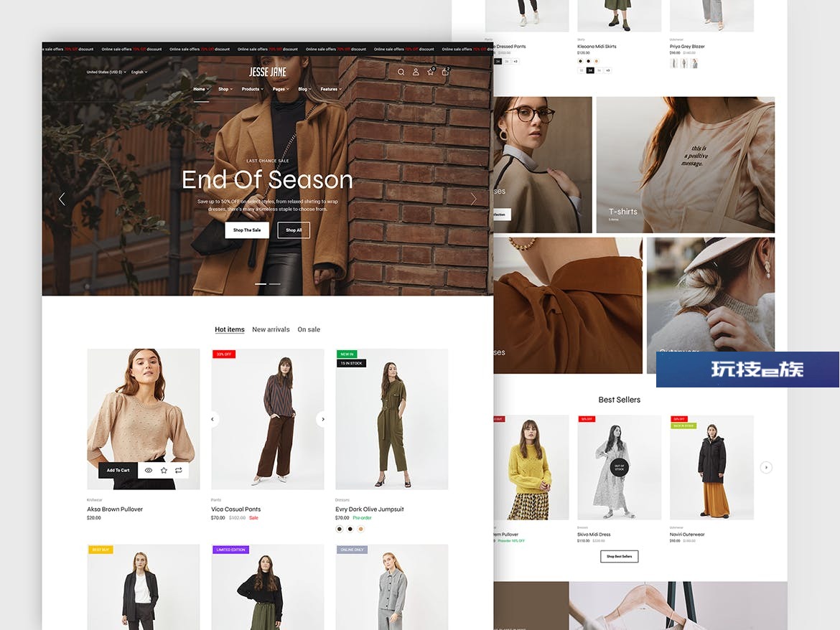Show next image of Vica Casual Pants
Viewport: 840px width, 630px height.
[322, 419]
